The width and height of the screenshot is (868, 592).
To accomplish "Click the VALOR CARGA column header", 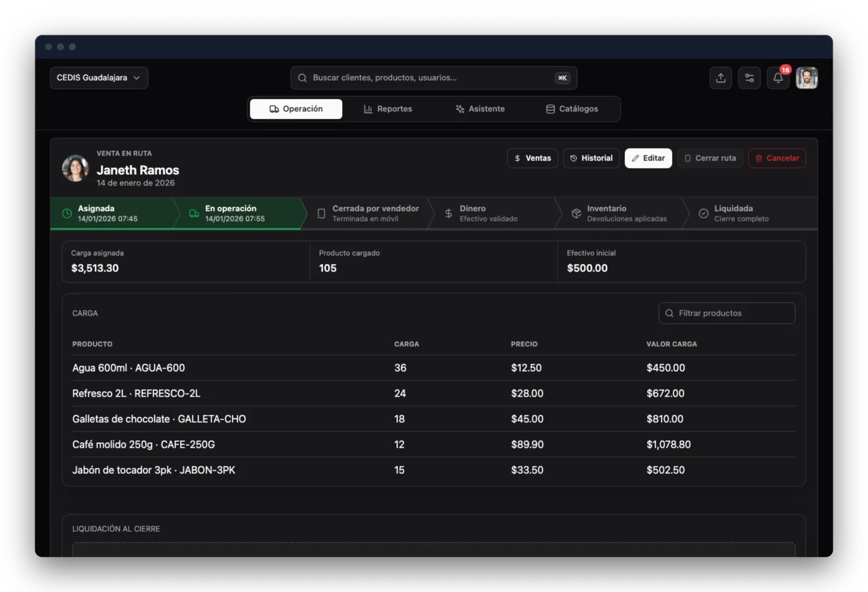I will 672,344.
